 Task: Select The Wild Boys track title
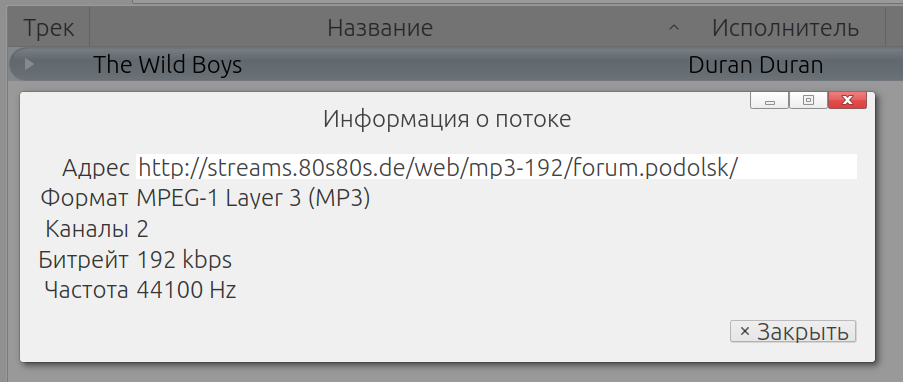click(x=168, y=65)
